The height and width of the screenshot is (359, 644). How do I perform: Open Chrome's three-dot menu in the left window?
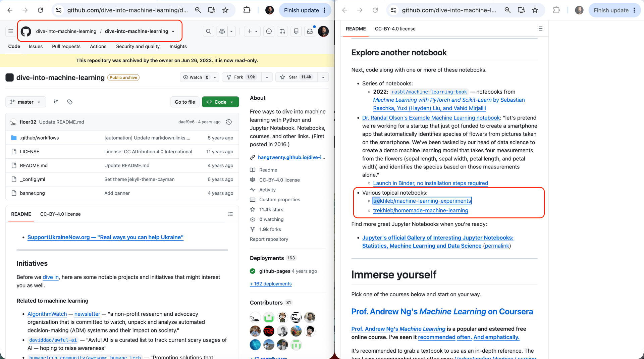tap(325, 10)
